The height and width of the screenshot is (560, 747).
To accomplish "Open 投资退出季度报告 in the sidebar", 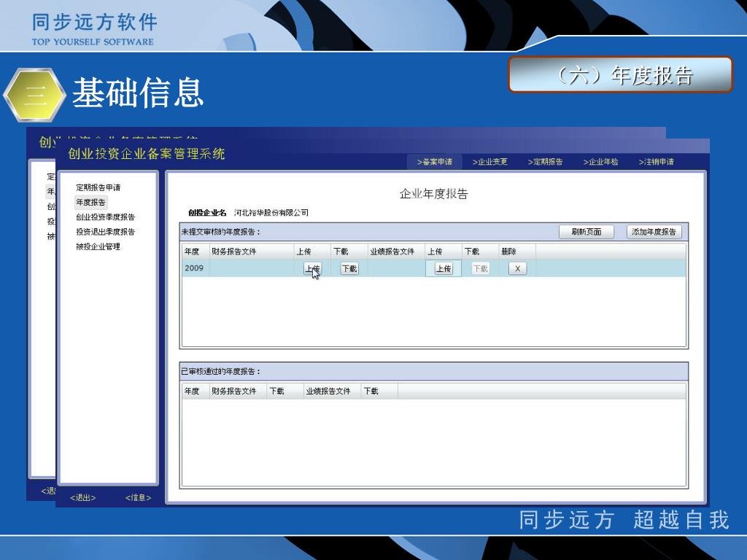I will pyautogui.click(x=105, y=232).
